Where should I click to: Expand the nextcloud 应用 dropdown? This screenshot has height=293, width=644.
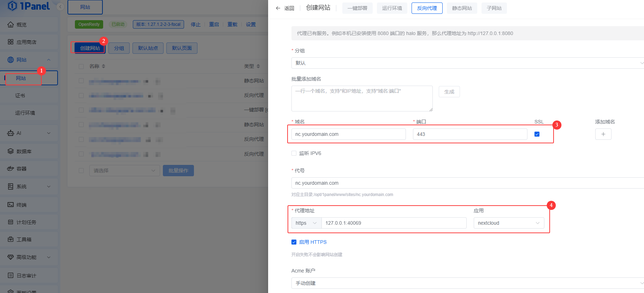click(x=508, y=223)
